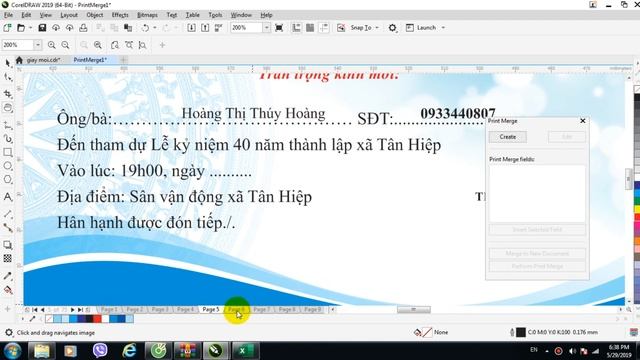Expand the Open file dropdown arrow
The height and width of the screenshot is (360, 640).
tap(30, 28)
